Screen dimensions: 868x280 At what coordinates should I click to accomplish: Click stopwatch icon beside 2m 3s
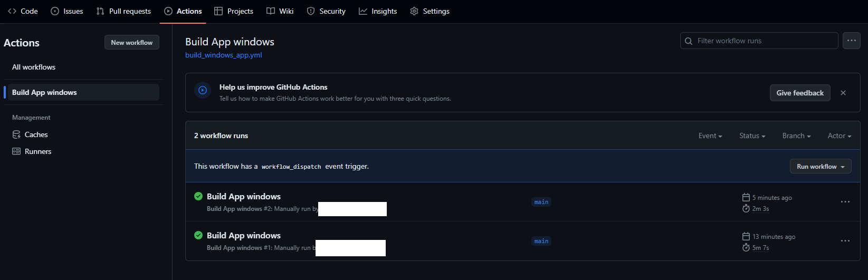click(746, 208)
